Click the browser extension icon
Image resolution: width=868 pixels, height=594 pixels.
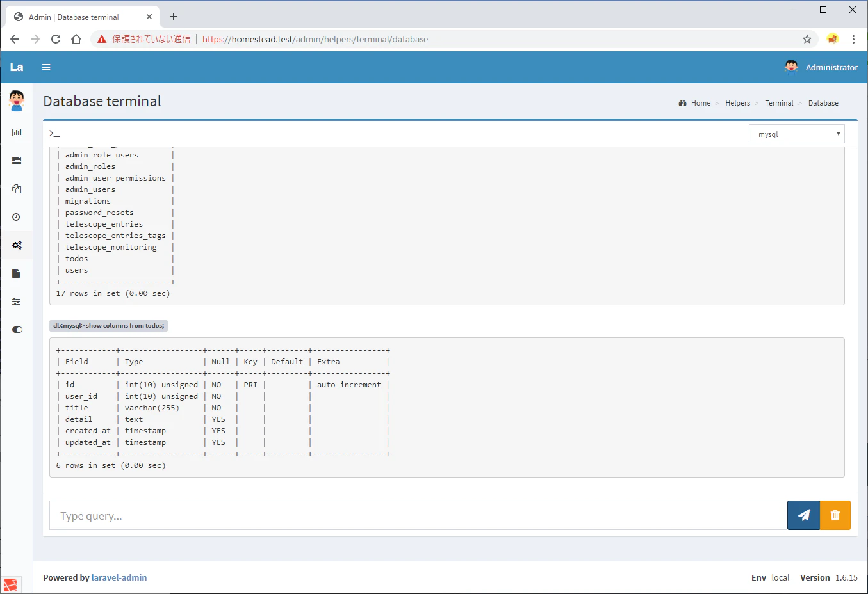click(832, 39)
